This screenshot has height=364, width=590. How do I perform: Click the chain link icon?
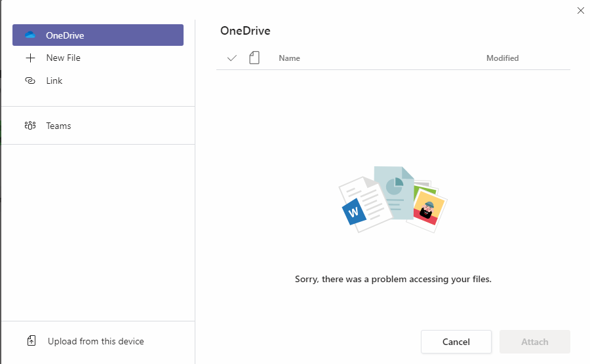click(30, 81)
